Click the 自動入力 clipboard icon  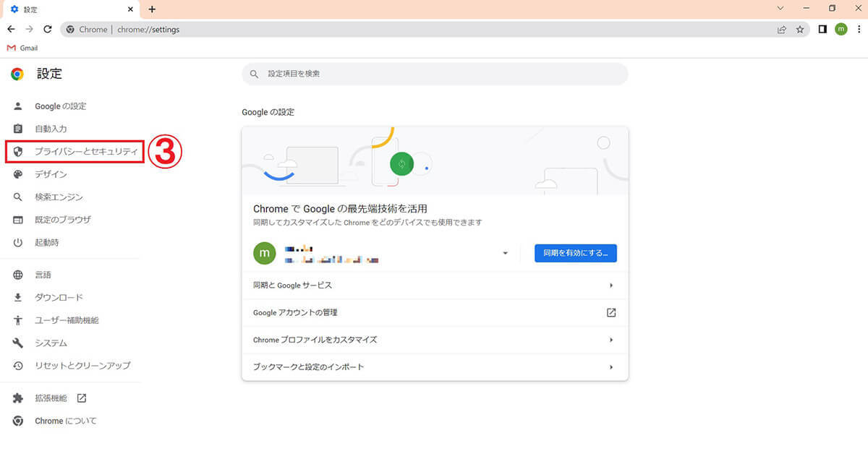coord(18,129)
